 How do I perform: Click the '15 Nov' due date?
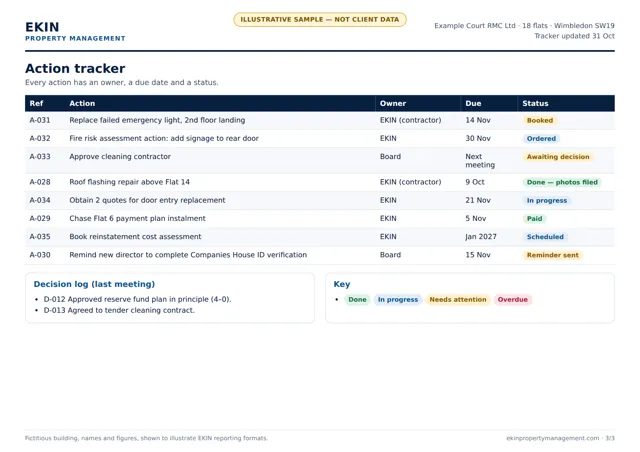pyautogui.click(x=478, y=255)
